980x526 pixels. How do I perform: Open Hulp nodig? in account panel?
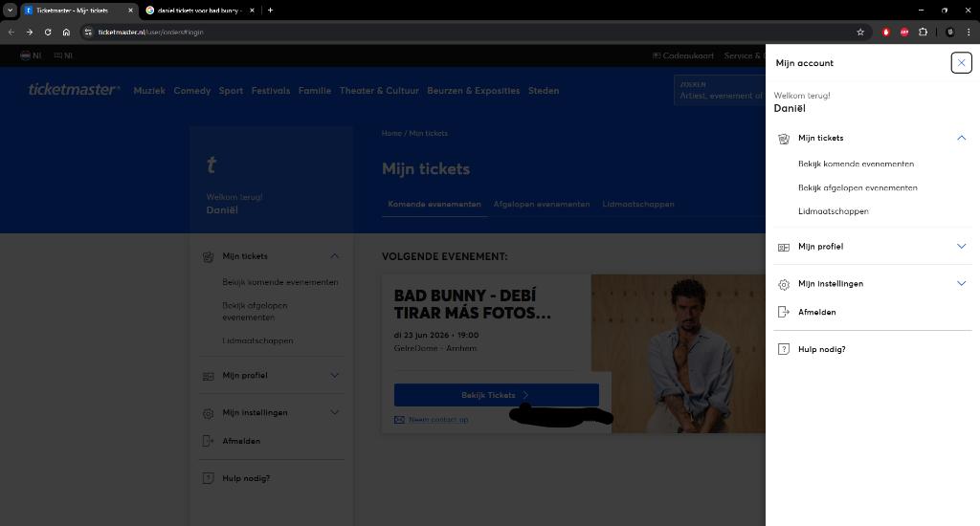point(821,349)
